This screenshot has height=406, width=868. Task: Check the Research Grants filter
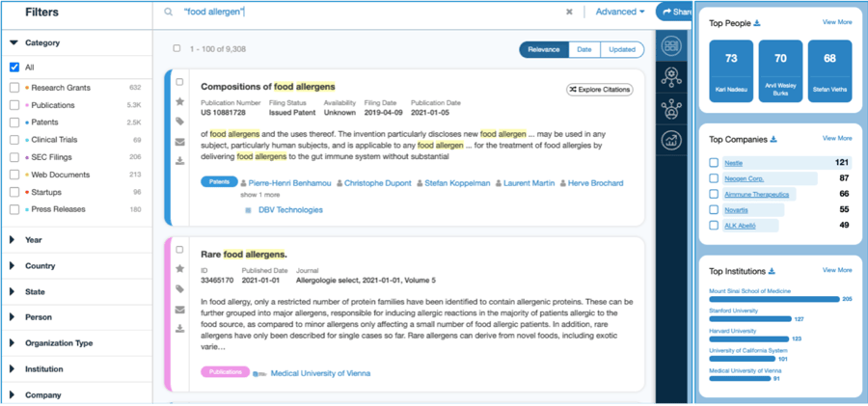[x=14, y=88]
